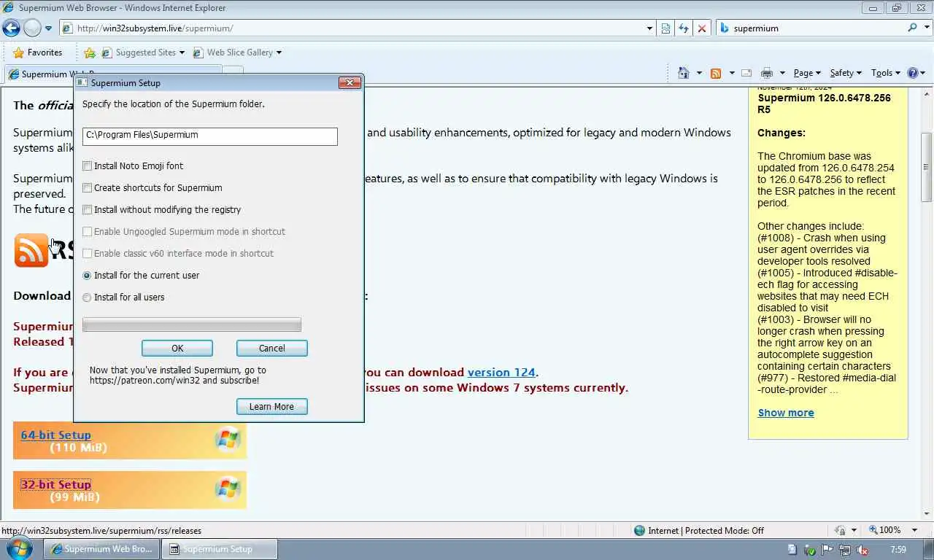The width and height of the screenshot is (934, 560).
Task: Click the Read Mail envelope icon
Action: (x=746, y=73)
